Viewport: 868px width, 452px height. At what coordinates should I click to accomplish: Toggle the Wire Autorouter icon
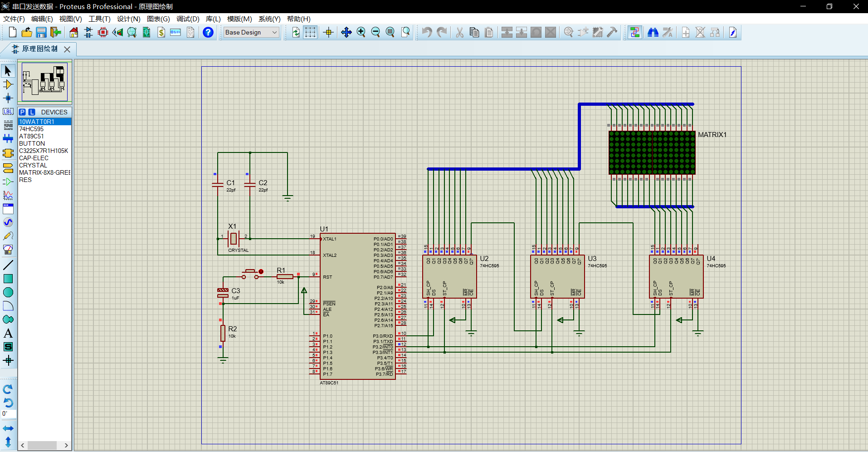635,32
